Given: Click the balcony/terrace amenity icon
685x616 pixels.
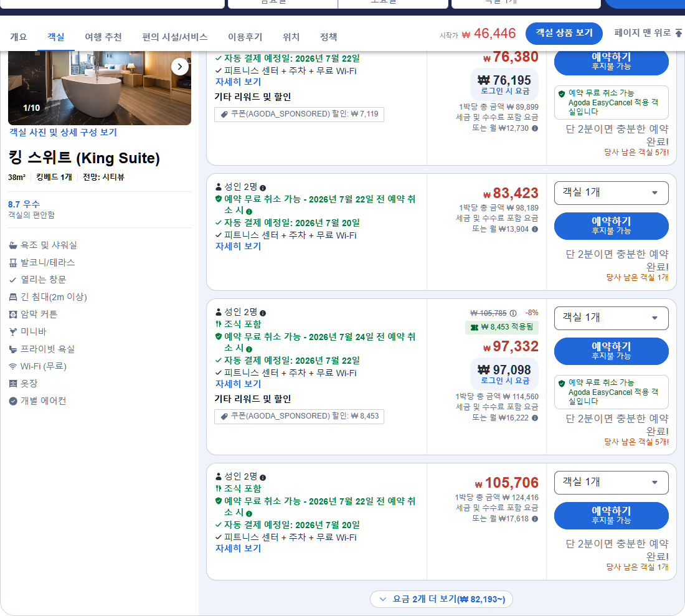Looking at the screenshot, I should coord(13,263).
